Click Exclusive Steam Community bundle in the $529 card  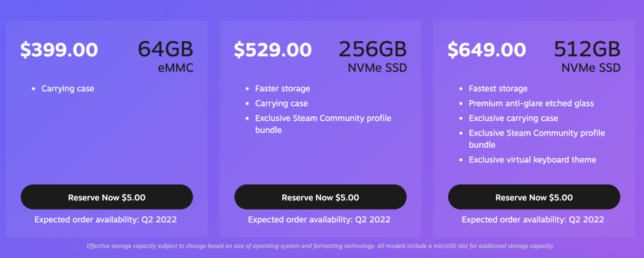323,124
